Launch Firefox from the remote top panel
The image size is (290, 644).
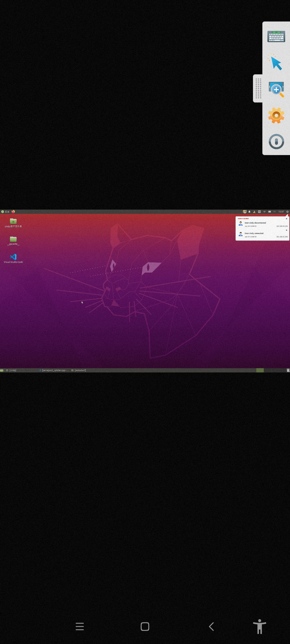click(13, 212)
